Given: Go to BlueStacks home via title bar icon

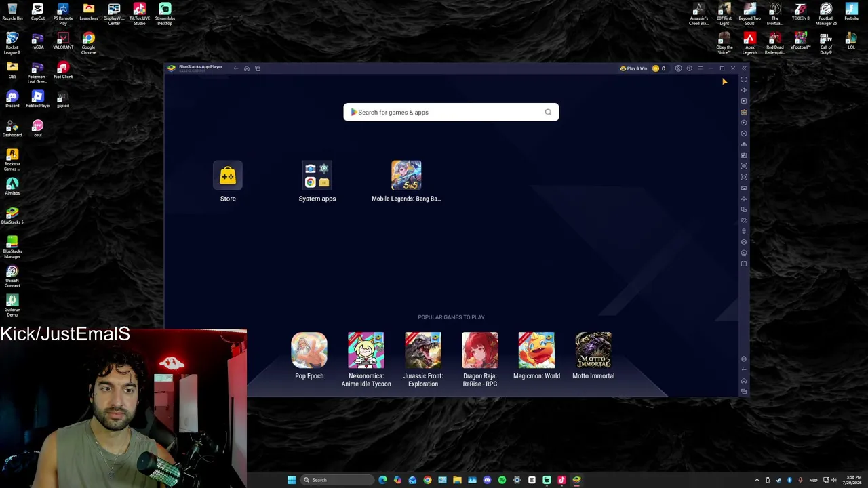Looking at the screenshot, I should [247, 68].
